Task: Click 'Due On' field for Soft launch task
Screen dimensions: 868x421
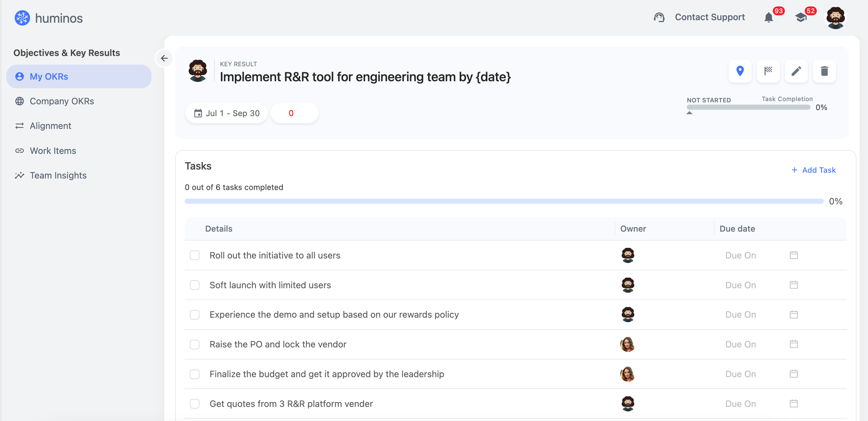Action: (x=740, y=285)
